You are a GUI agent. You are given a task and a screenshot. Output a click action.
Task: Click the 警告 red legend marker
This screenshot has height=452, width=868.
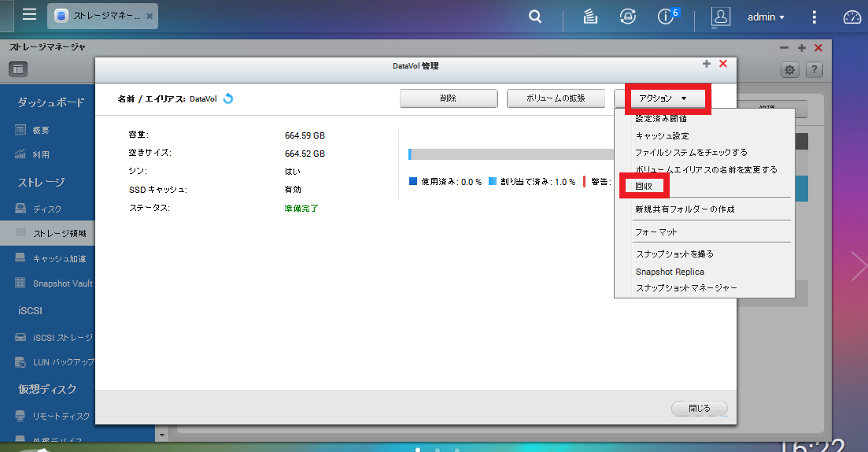pos(584,182)
